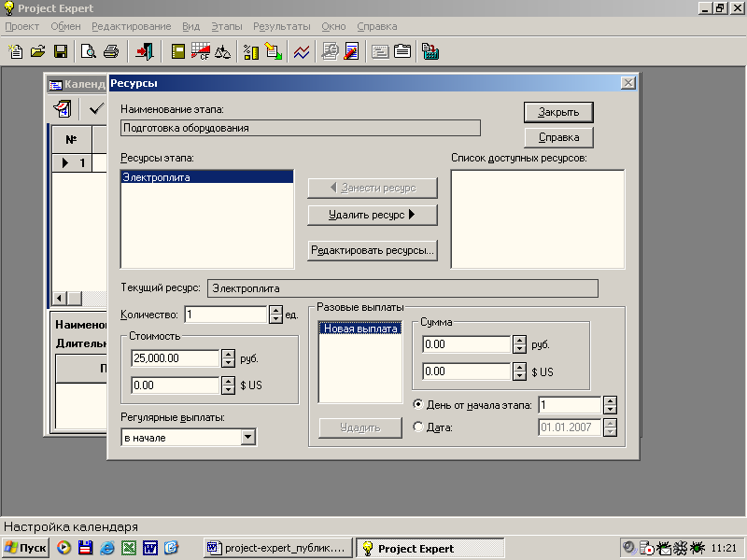Viewport: 747px width, 560px height.
Task: Open the Пуск start button
Action: point(26,548)
